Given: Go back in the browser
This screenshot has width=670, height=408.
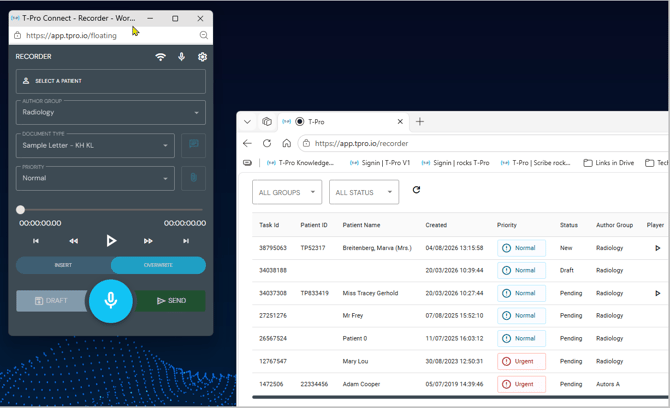Looking at the screenshot, I should [x=247, y=143].
